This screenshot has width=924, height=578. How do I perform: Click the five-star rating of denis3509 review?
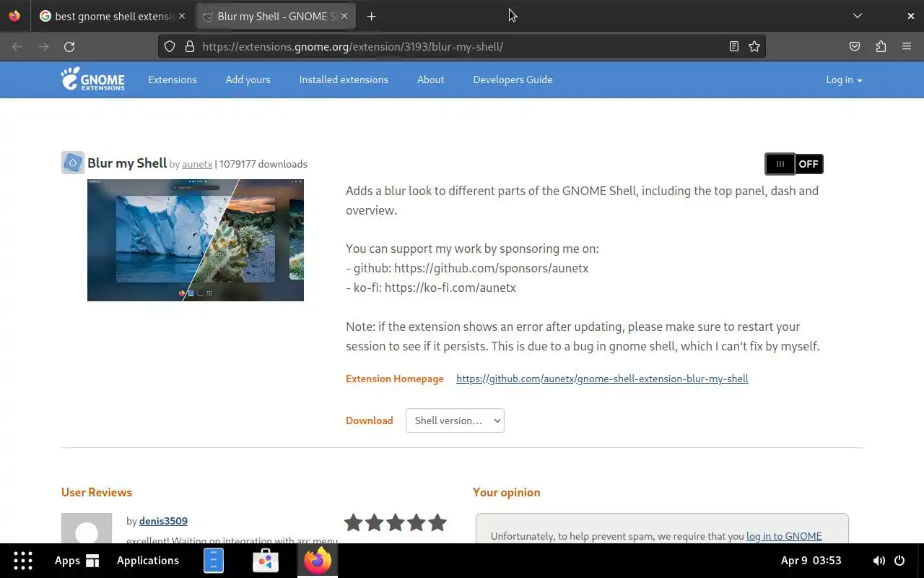tap(396, 522)
